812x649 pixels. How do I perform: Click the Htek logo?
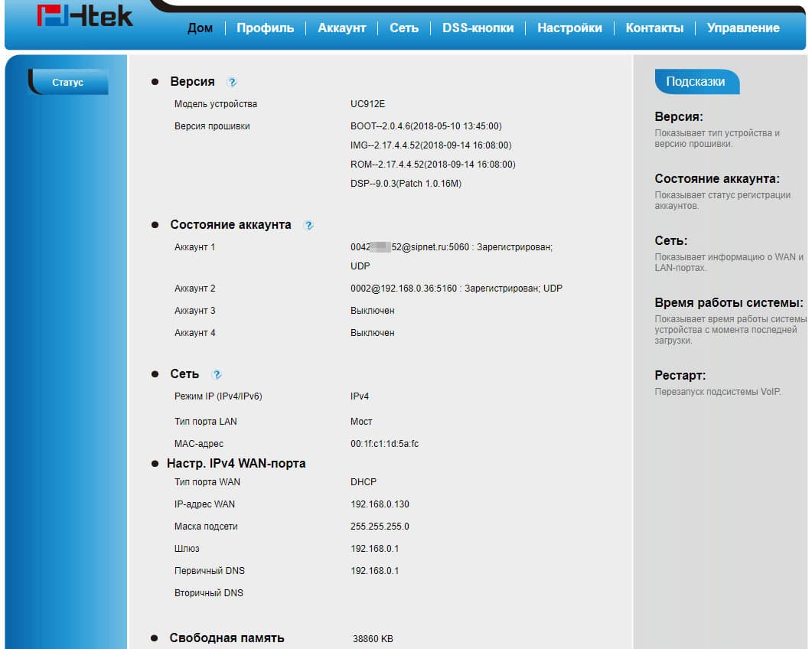[85, 15]
